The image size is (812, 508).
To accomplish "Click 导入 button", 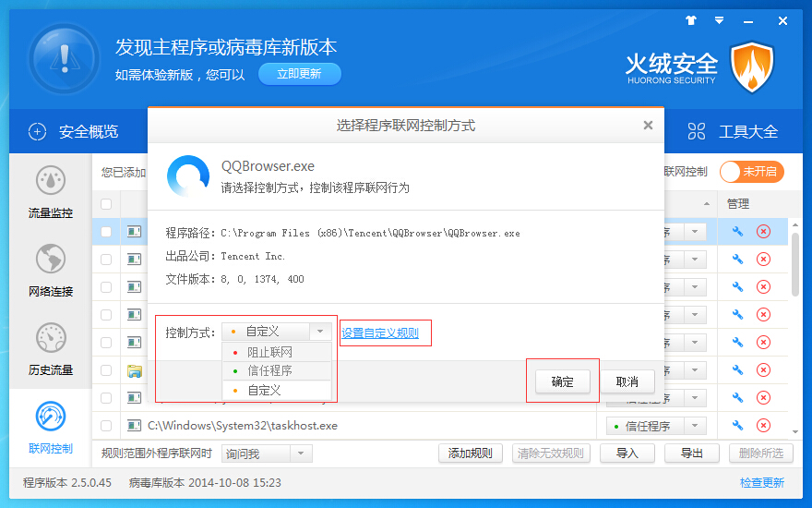I will (627, 454).
